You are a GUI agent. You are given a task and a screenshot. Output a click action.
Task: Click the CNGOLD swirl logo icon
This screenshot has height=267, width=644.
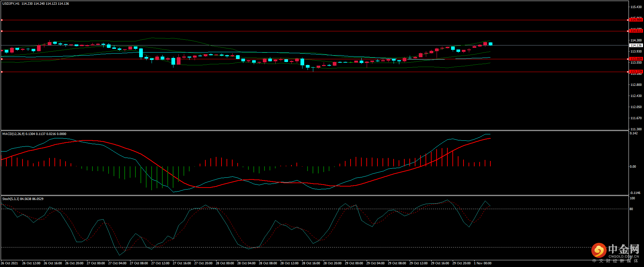(x=599, y=251)
